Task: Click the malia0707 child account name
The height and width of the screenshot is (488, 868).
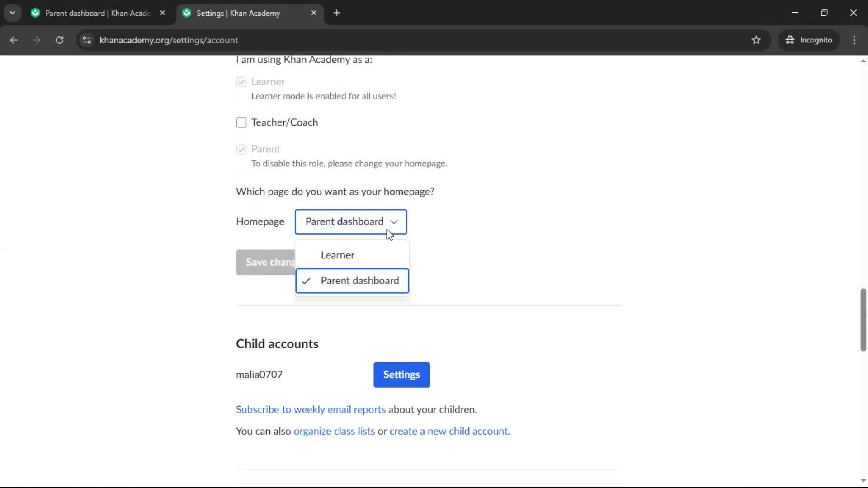Action: point(259,375)
